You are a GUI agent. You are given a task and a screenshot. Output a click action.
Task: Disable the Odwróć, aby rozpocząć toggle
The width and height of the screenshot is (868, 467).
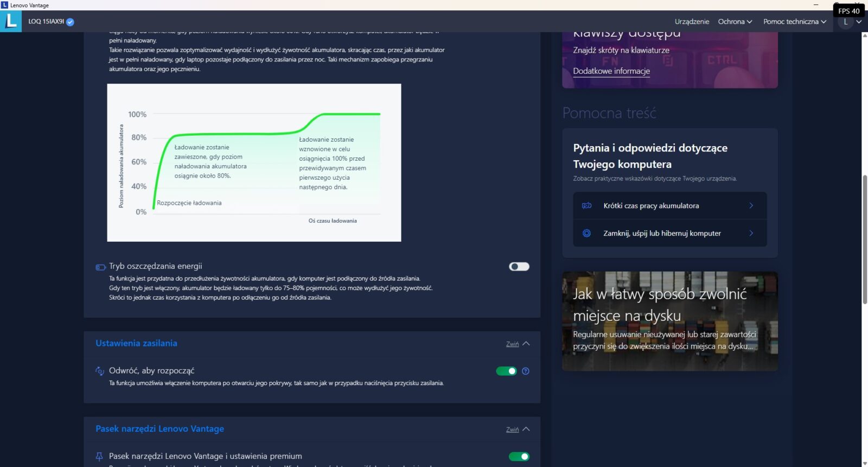tap(506, 371)
